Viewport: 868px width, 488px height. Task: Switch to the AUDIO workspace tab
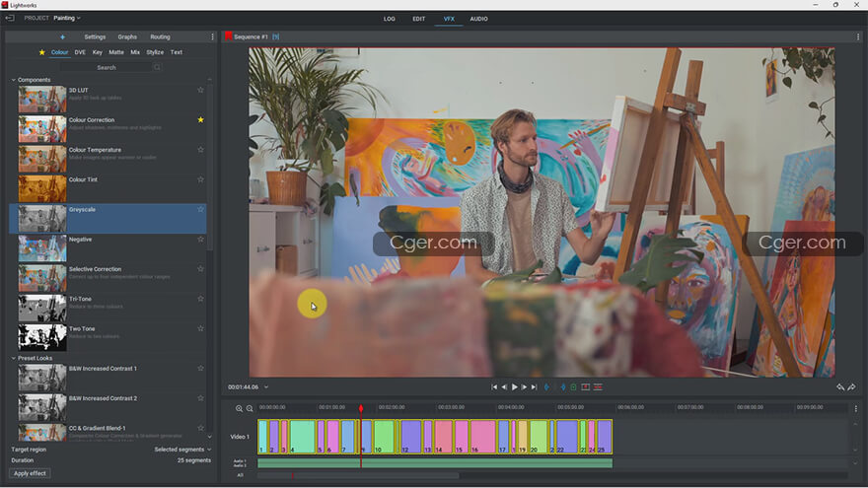(x=478, y=19)
